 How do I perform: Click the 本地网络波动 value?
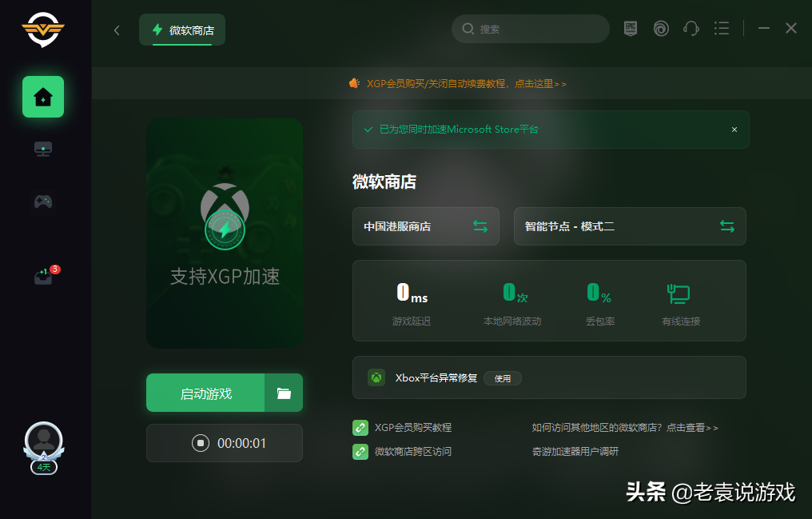(515, 293)
